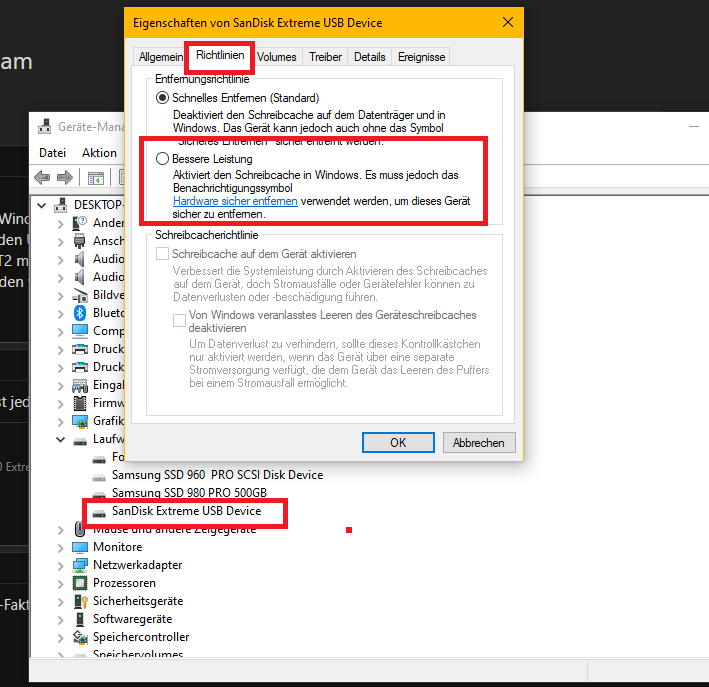This screenshot has width=709, height=687.
Task: Click the Bluetooth category icon
Action: pyautogui.click(x=80, y=313)
